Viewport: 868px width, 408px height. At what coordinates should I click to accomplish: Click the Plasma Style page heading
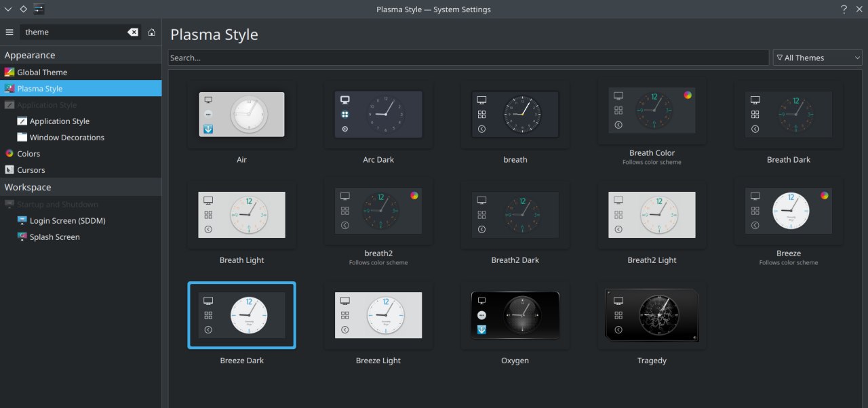coord(214,35)
